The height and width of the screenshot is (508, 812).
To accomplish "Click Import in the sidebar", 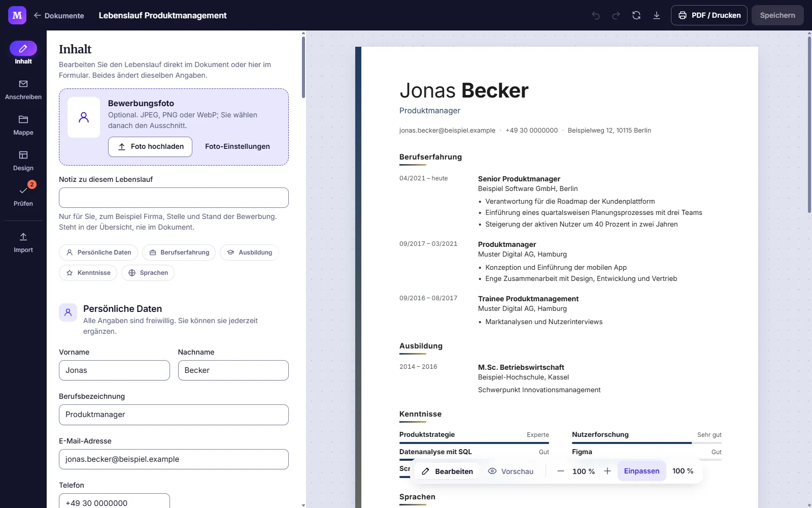I will 23,243.
